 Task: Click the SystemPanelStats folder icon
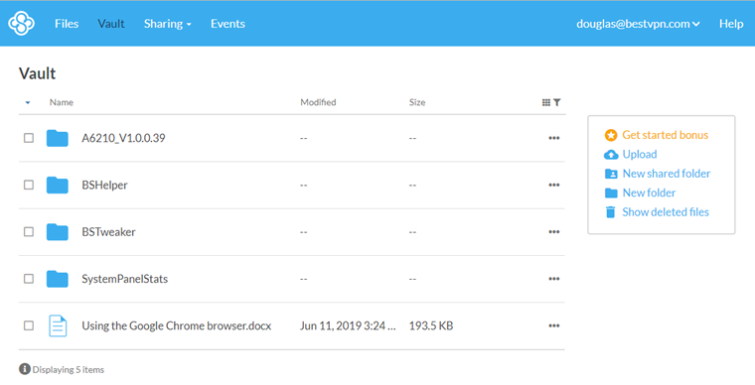[x=57, y=279]
